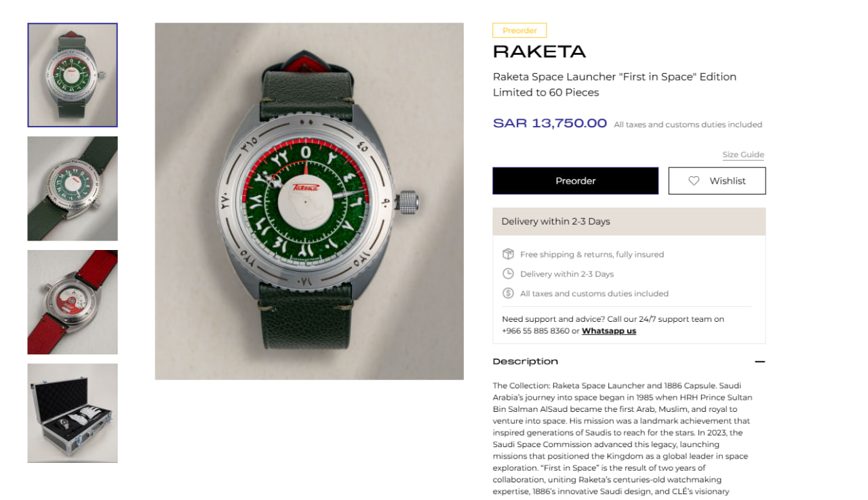Open the Size Guide link

pyautogui.click(x=743, y=155)
